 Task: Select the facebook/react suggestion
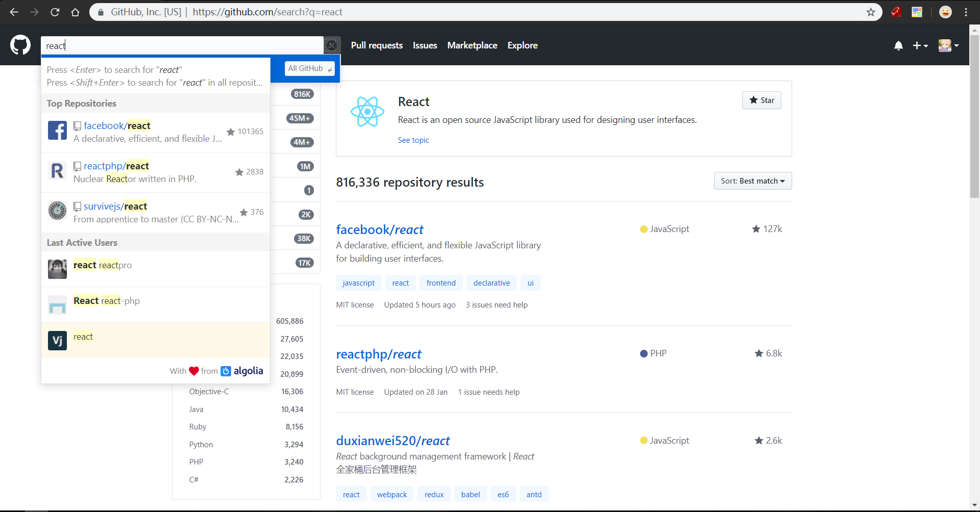[156, 132]
